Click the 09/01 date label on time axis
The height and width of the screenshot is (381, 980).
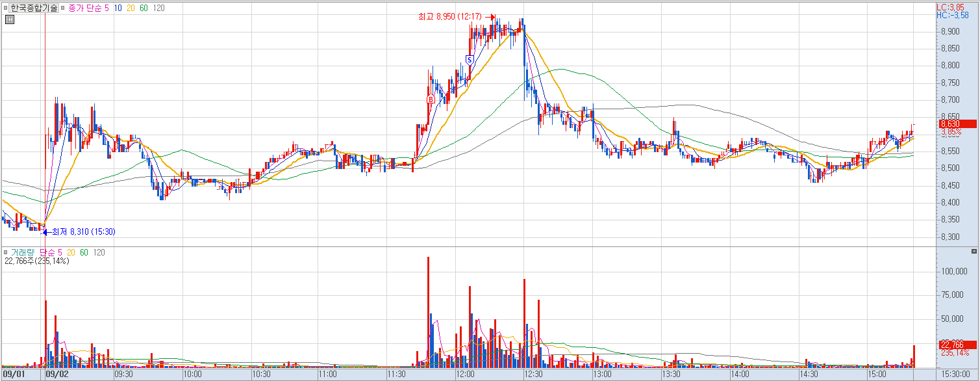coord(14,374)
